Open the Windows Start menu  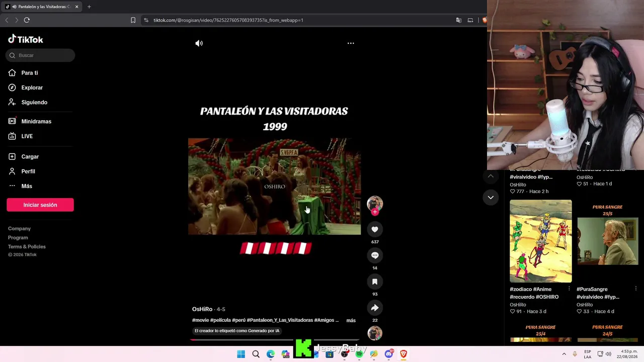point(241,354)
